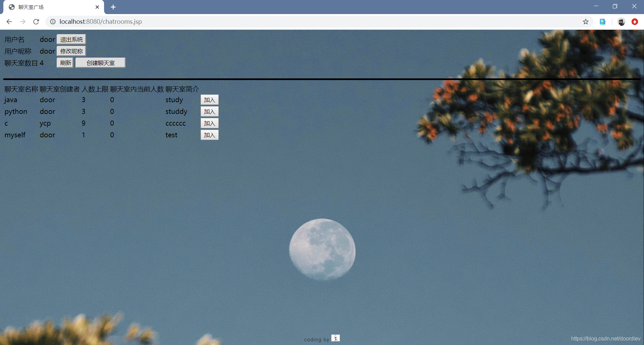Image resolution: width=644 pixels, height=345 pixels.
Task: Click the myself room name cell
Action: pos(15,135)
